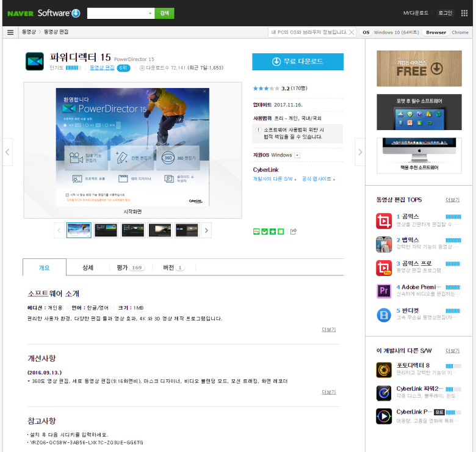Click the Browser label pill
The width and height of the screenshot is (476, 452).
coord(436,32)
